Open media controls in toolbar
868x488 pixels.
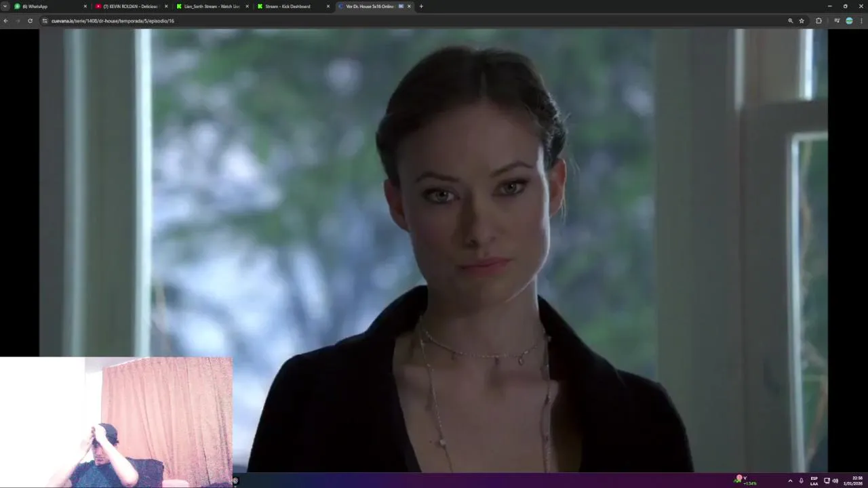point(837,21)
